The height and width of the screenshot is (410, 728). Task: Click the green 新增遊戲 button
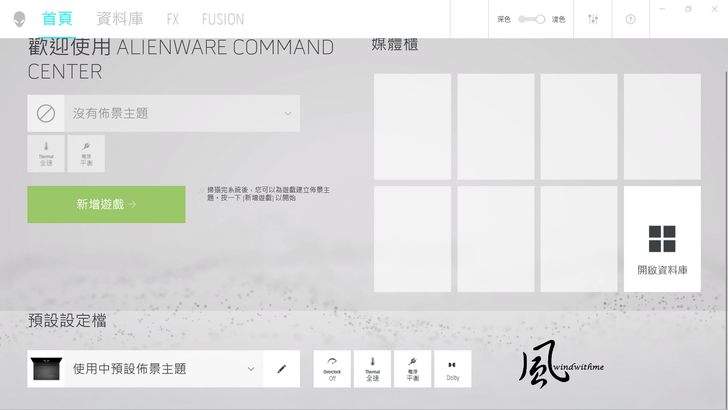[x=106, y=204]
